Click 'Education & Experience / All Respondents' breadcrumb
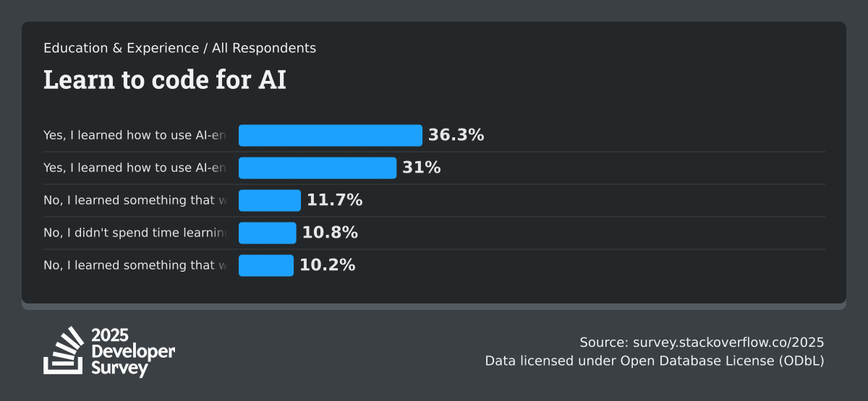Image resolution: width=868 pixels, height=401 pixels. 179,48
